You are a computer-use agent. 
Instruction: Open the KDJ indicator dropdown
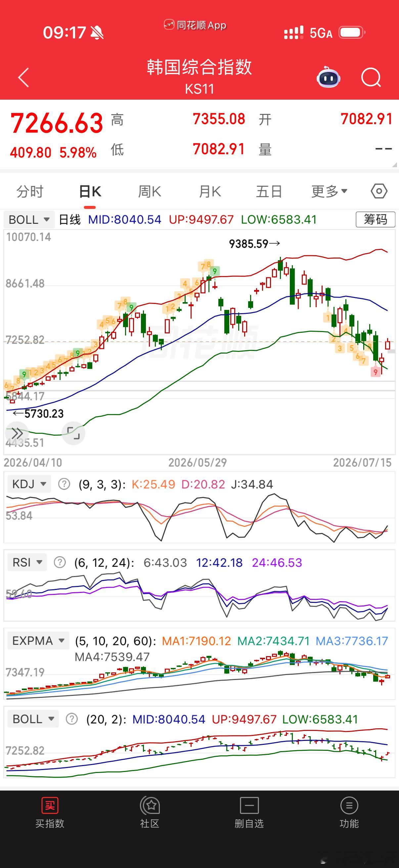pyautogui.click(x=29, y=484)
